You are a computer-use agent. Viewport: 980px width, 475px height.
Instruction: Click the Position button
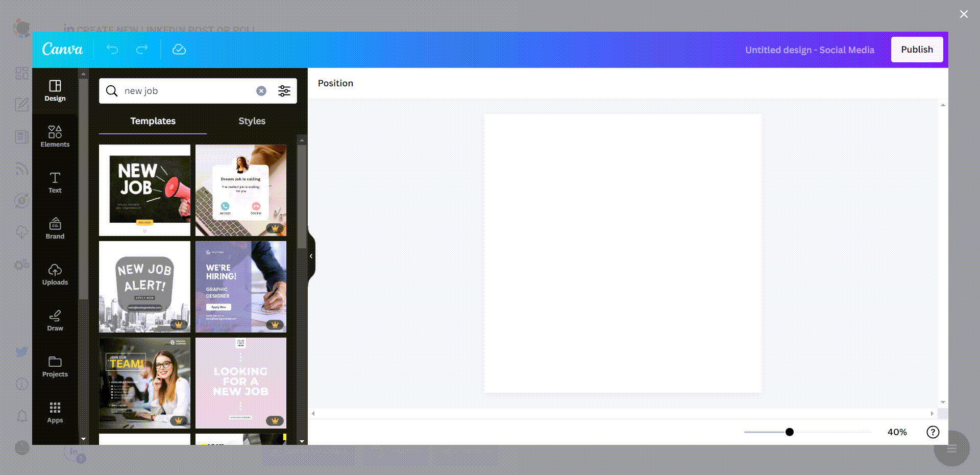point(335,83)
